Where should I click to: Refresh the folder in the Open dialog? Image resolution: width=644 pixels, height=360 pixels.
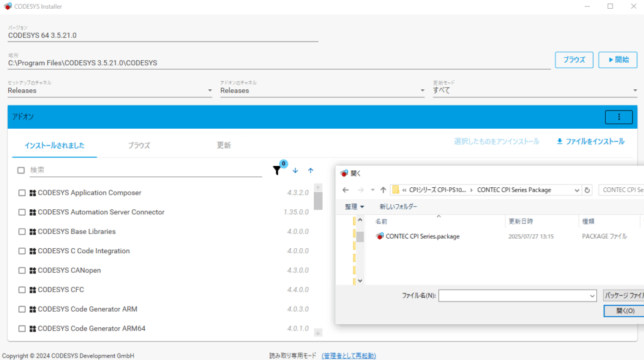click(587, 190)
